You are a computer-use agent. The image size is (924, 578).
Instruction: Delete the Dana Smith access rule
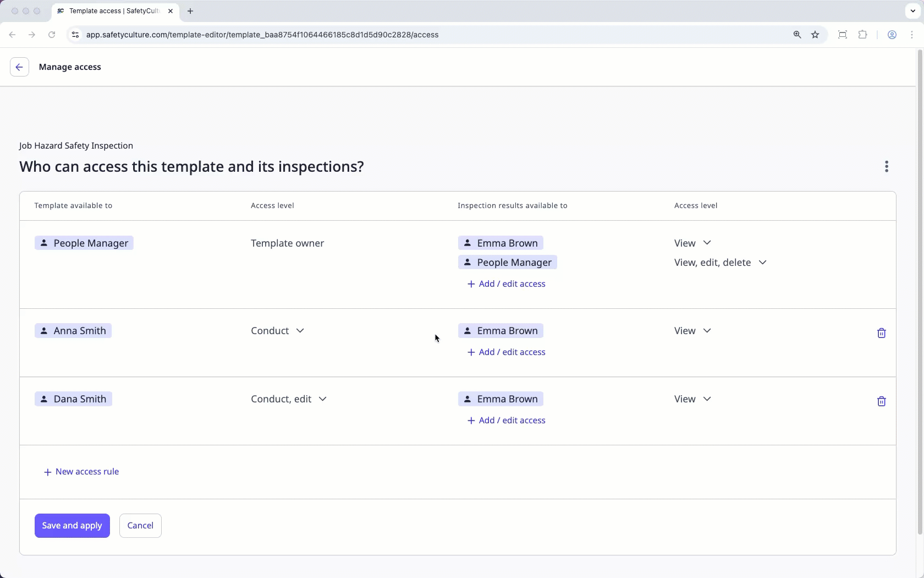pos(881,401)
